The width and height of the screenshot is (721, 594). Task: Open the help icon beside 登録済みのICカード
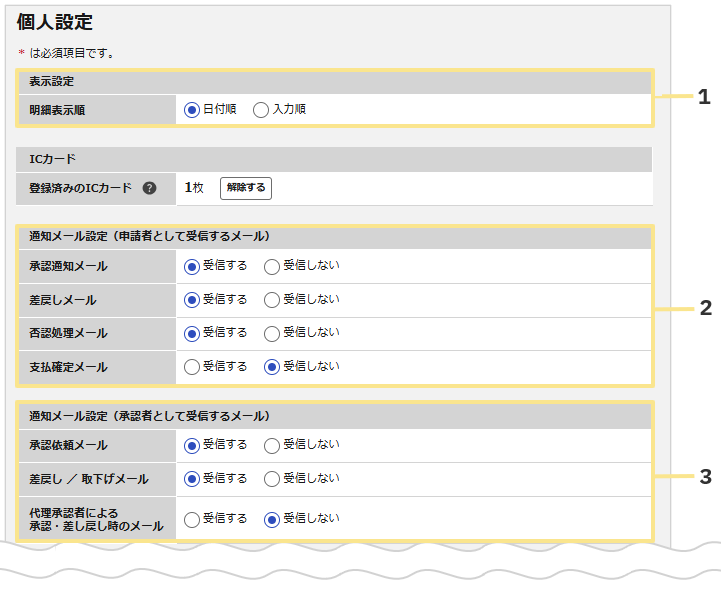pos(149,188)
